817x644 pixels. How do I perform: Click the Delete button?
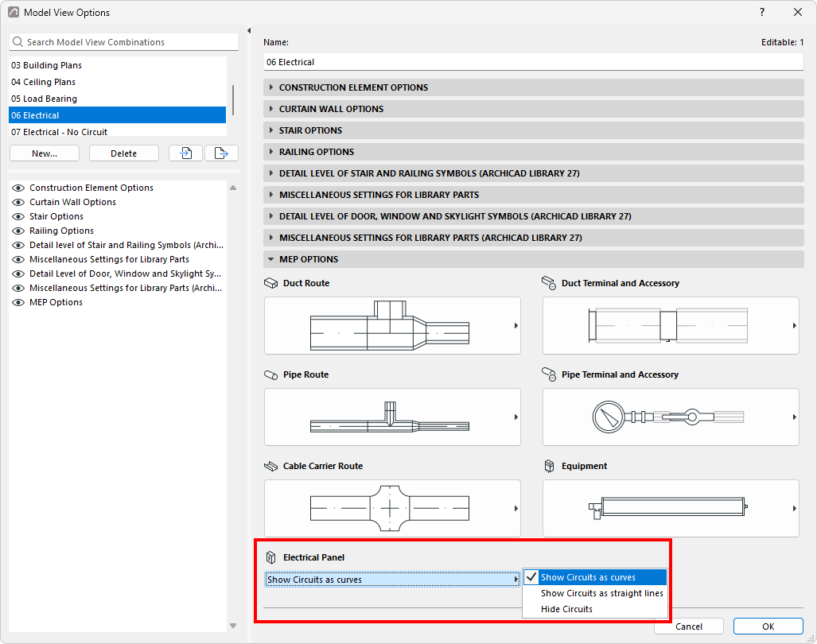coord(124,153)
